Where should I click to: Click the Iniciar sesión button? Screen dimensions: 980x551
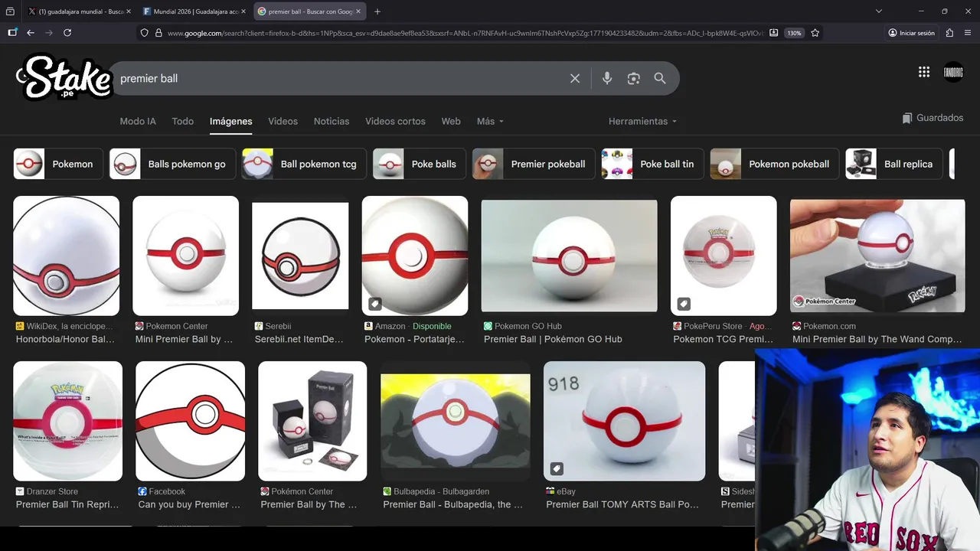coord(911,33)
